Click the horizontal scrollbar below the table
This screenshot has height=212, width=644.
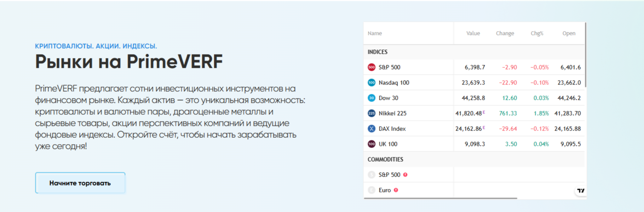pyautogui.click(x=440, y=198)
